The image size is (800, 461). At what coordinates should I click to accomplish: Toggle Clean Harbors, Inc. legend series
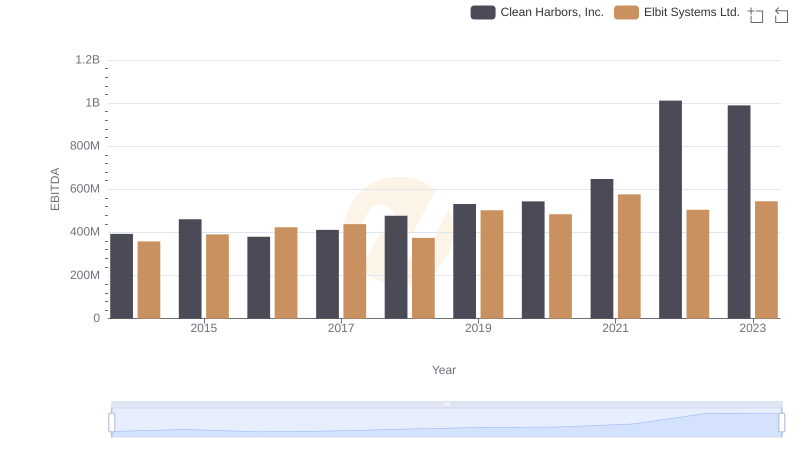[x=537, y=12]
